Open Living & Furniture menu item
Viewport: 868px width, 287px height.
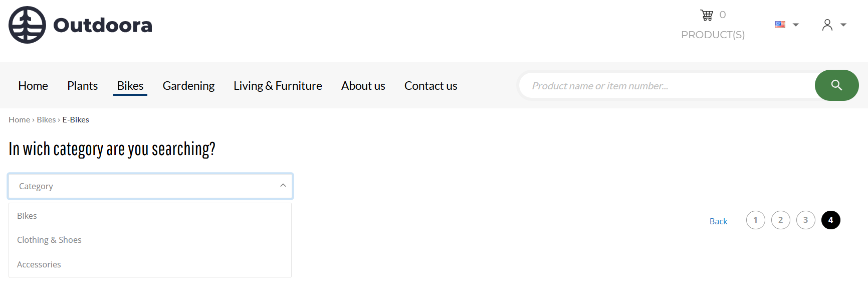[x=278, y=86]
